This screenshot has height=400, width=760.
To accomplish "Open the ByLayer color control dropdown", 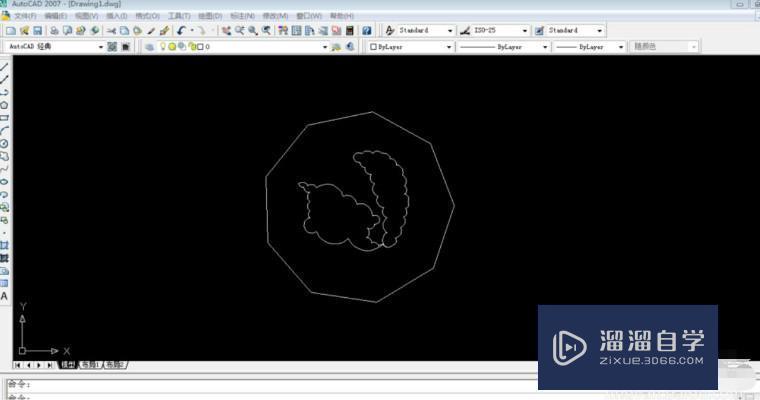I will click(449, 47).
